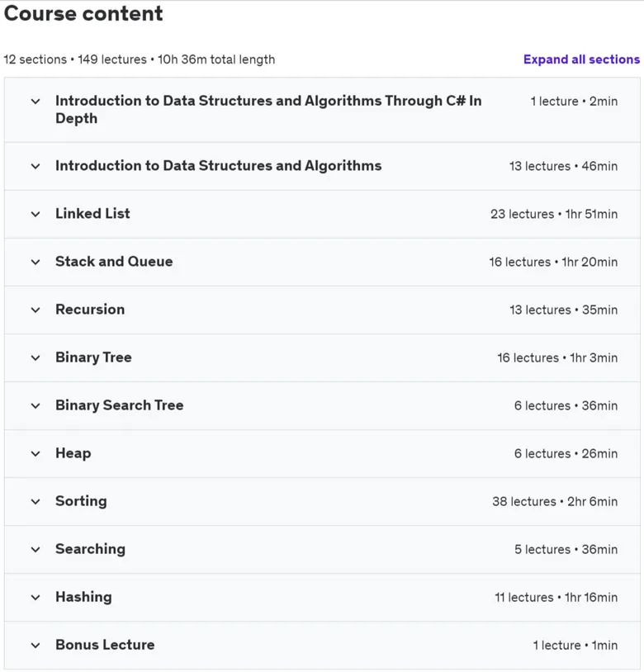The height and width of the screenshot is (672, 644).
Task: Toggle the Heap section chevron
Action: click(x=36, y=454)
